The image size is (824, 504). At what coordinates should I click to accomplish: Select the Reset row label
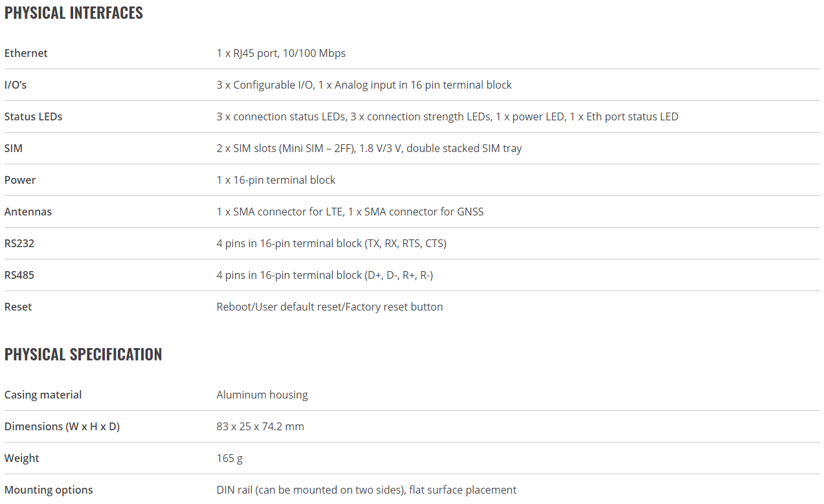(18, 307)
